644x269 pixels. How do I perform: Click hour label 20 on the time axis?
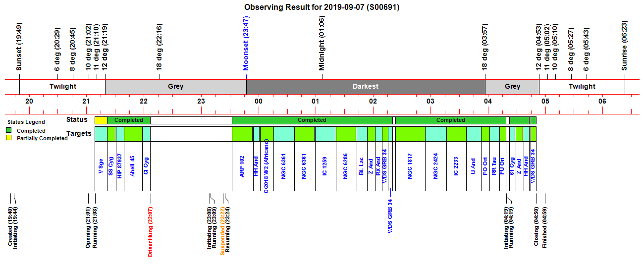coord(29,101)
